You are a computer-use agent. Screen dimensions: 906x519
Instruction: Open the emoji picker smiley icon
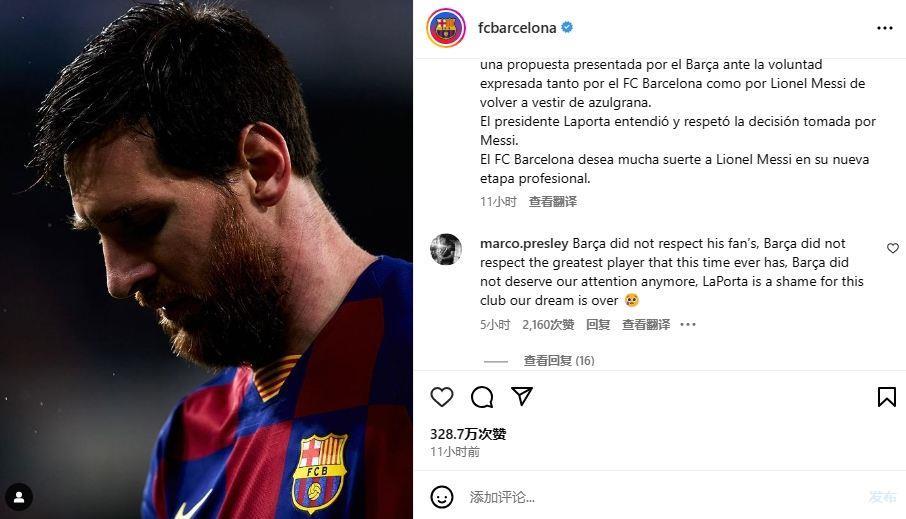point(442,496)
